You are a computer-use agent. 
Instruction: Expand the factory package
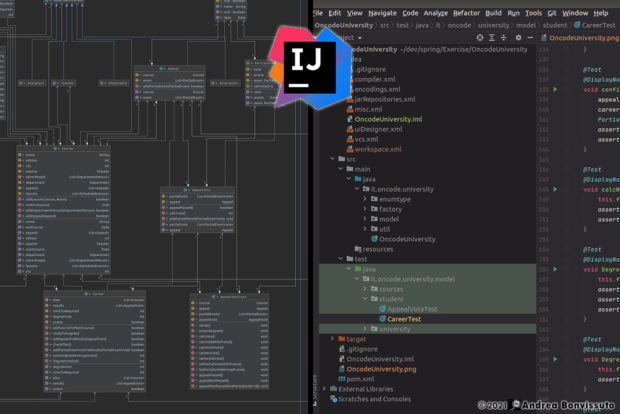tap(365, 209)
